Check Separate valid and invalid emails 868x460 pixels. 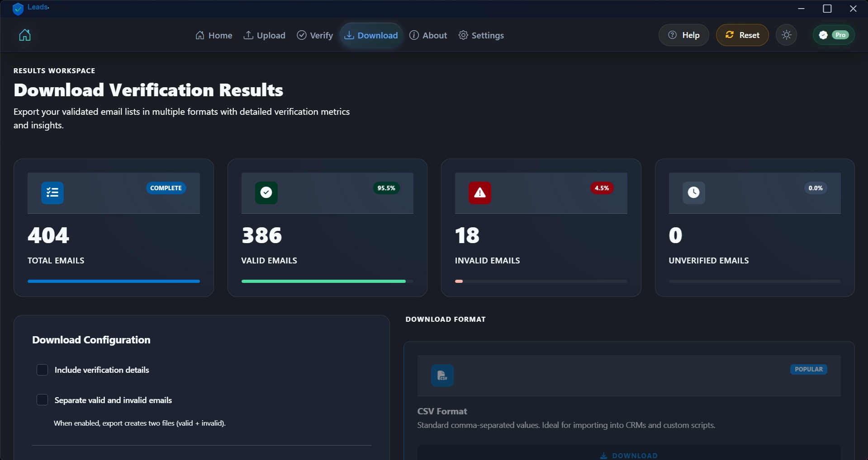[42, 400]
